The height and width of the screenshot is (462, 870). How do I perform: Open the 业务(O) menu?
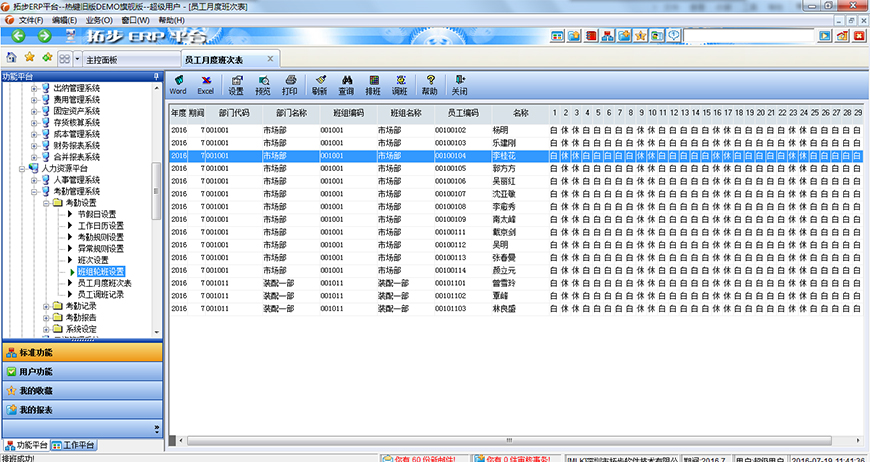point(98,19)
